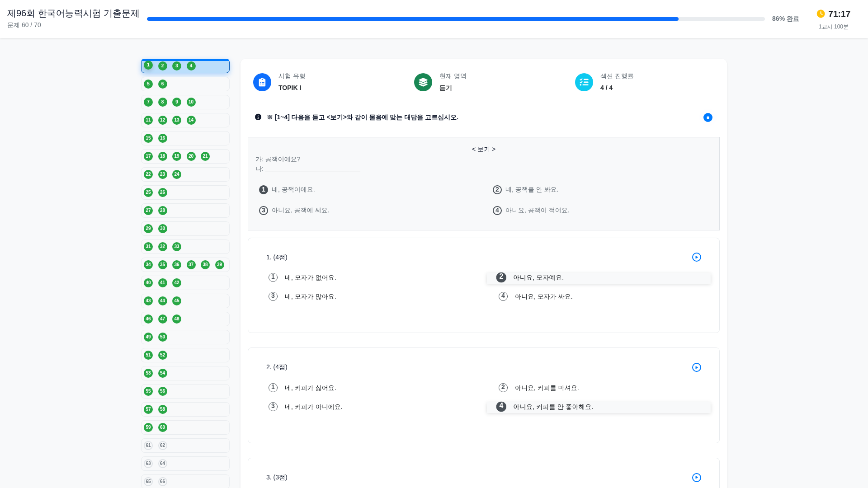
Task: Click the exam progress bar
Action: coord(456,19)
